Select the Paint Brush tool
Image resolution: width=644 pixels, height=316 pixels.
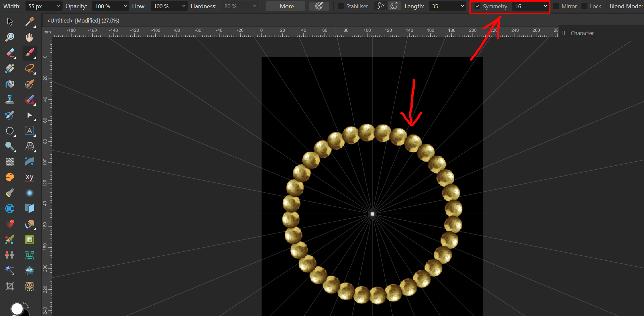tap(30, 53)
